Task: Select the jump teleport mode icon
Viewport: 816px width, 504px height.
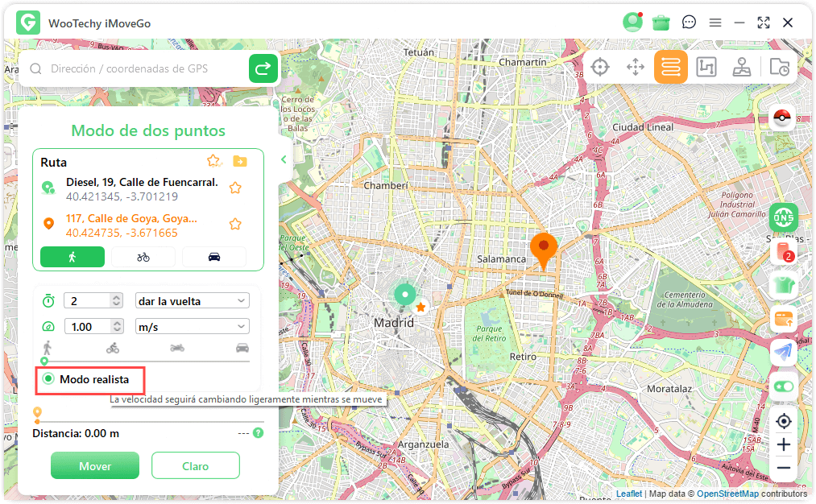Action: click(635, 68)
